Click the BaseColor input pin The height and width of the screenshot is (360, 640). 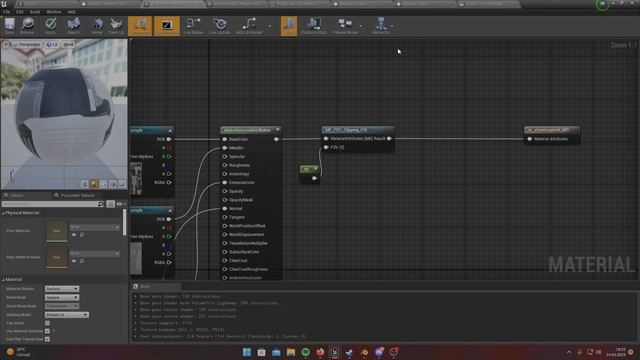(x=225, y=139)
